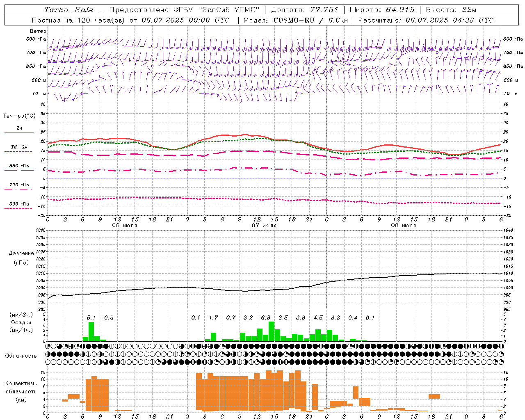
Task: Click the 06 июля date label
Action: tap(125, 226)
